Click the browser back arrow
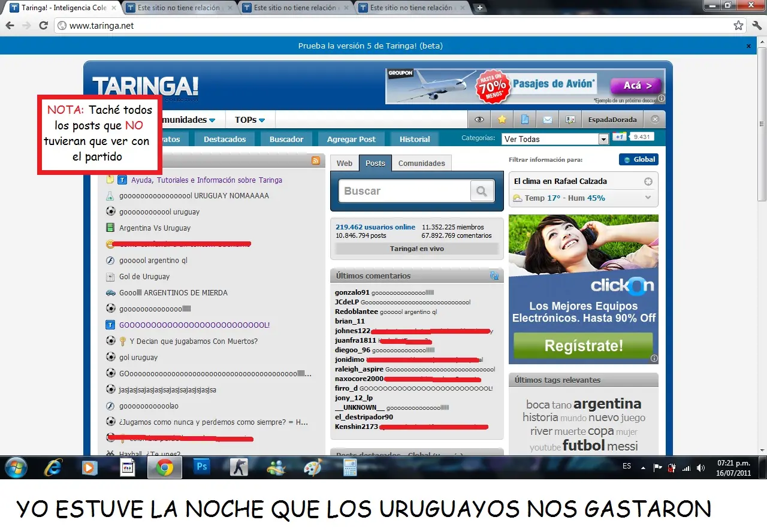The image size is (767, 532). (x=10, y=26)
